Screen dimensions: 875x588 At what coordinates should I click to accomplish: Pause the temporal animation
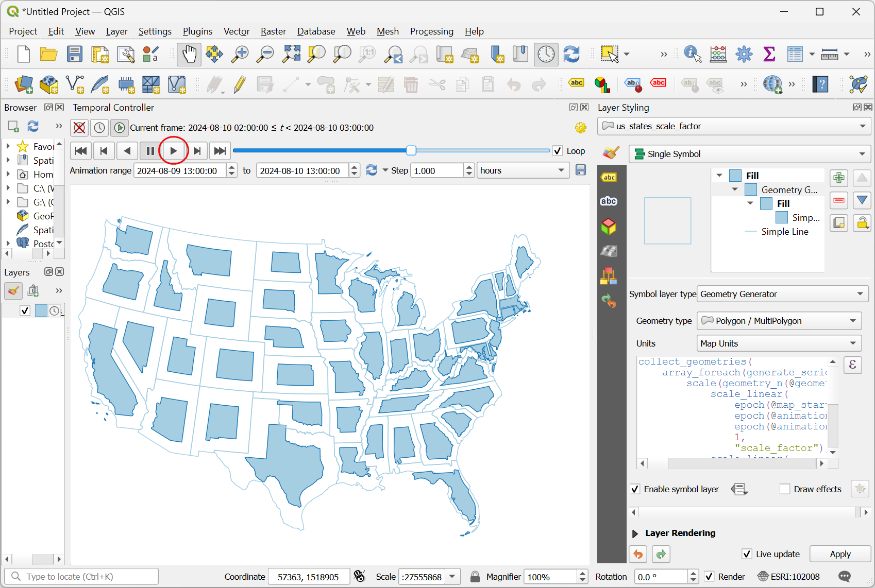(x=150, y=151)
